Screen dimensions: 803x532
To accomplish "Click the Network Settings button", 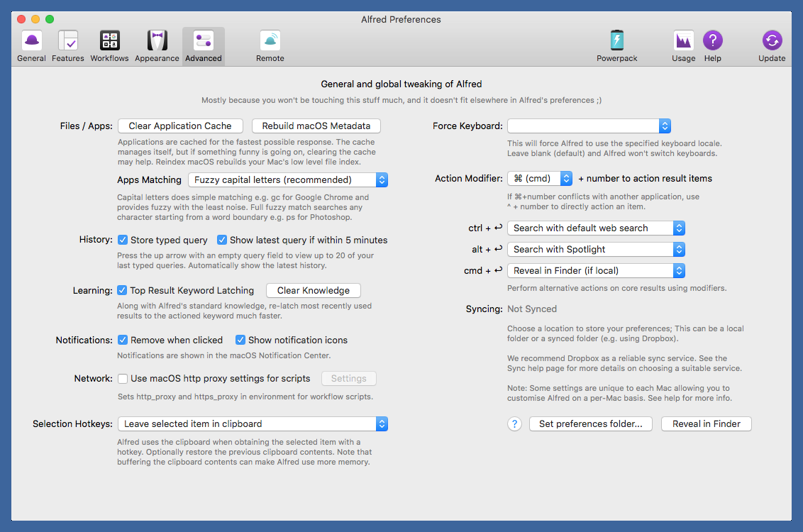I will [x=349, y=378].
